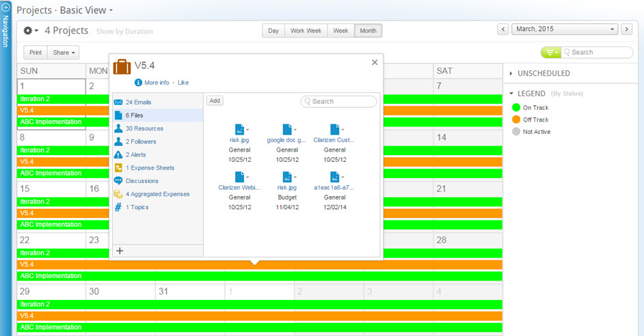
Task: Click the popup files Search field
Action: (x=338, y=101)
